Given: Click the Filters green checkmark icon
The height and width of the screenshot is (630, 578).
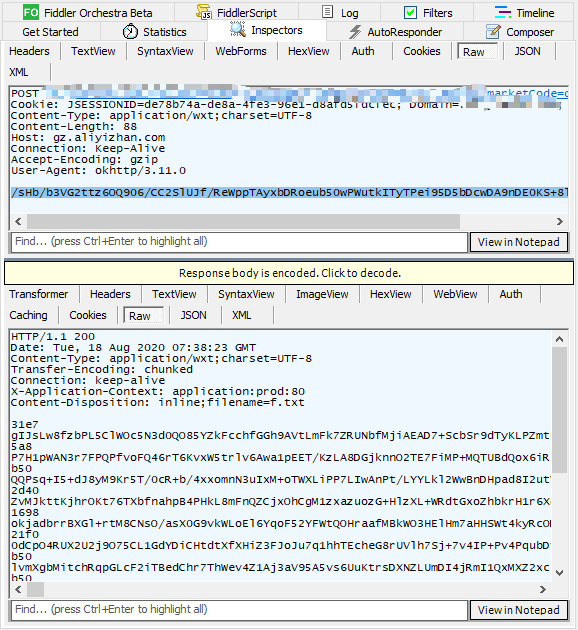Looking at the screenshot, I should [x=410, y=13].
